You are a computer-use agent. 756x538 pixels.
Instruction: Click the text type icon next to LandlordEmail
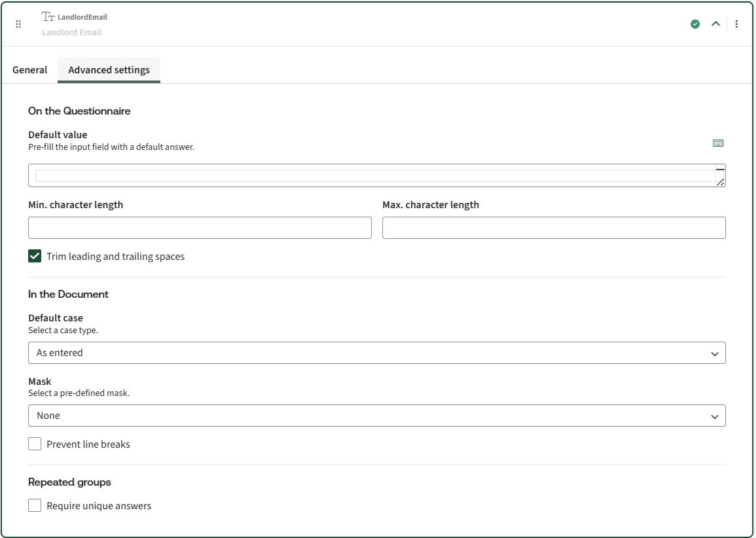[x=48, y=16]
